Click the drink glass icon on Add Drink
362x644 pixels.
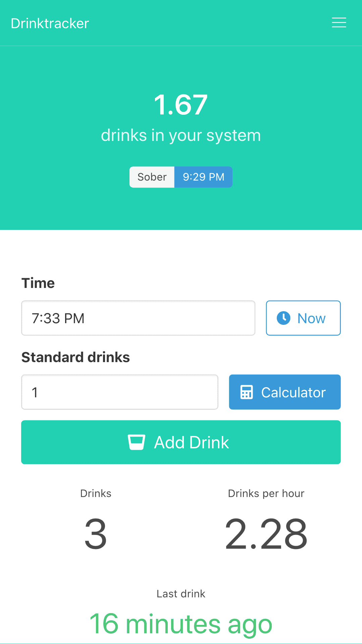[137, 442]
